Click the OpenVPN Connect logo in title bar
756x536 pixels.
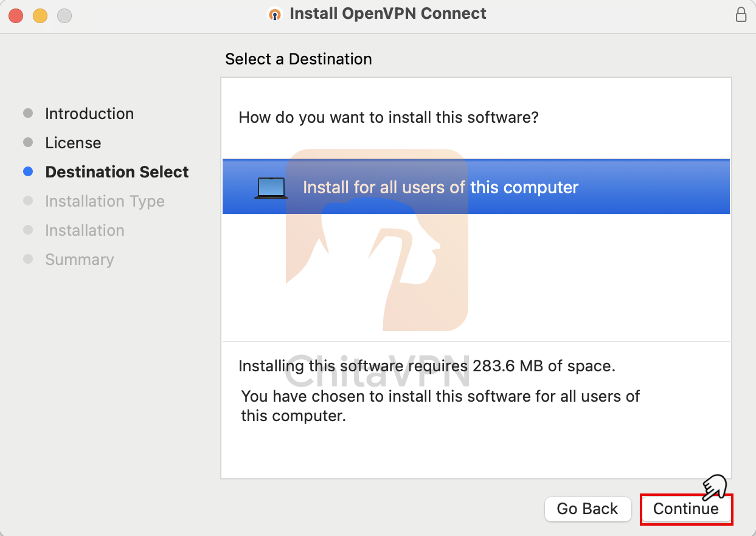tap(276, 14)
